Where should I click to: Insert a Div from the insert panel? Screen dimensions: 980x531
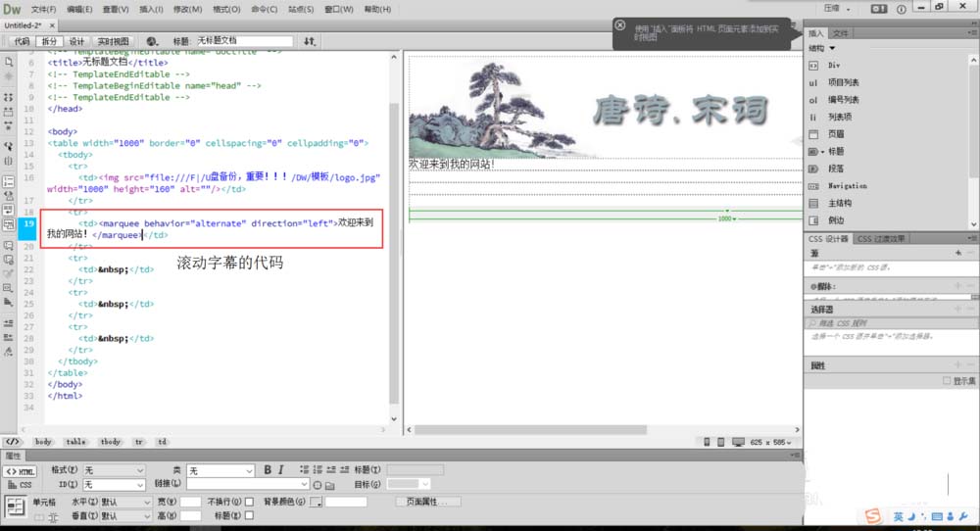[x=834, y=65]
